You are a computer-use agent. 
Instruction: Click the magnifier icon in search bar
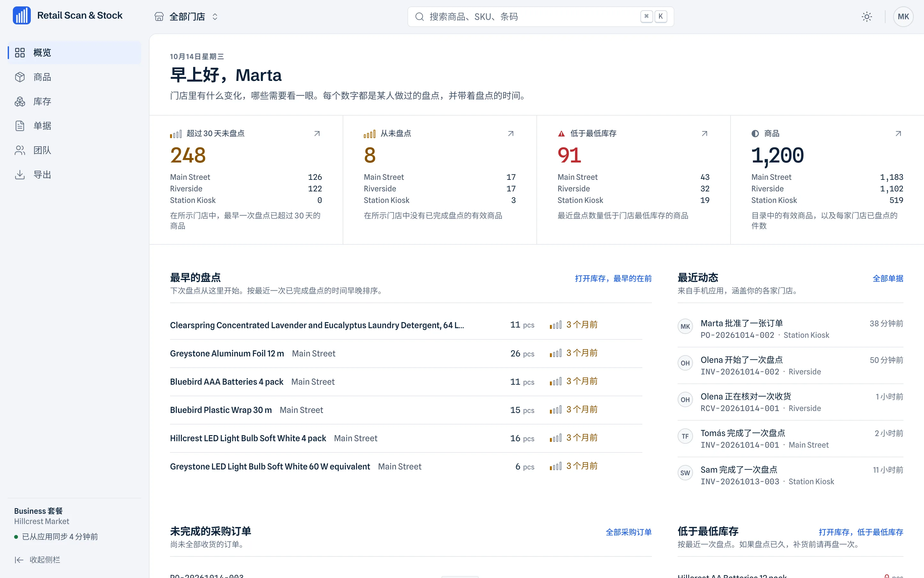420,17
